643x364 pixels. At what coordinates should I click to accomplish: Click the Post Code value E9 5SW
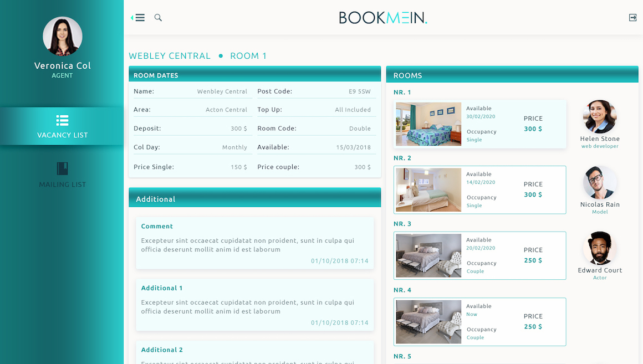[x=360, y=91]
